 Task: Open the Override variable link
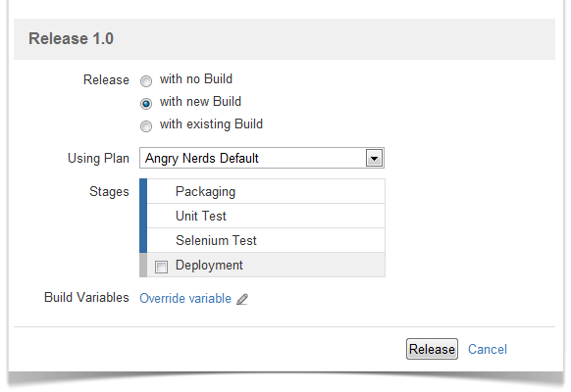(185, 299)
